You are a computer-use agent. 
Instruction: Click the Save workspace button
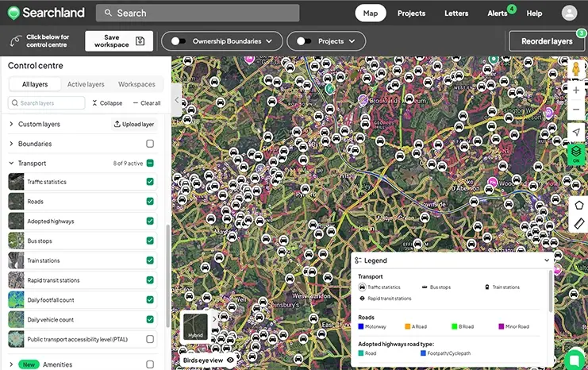(119, 41)
